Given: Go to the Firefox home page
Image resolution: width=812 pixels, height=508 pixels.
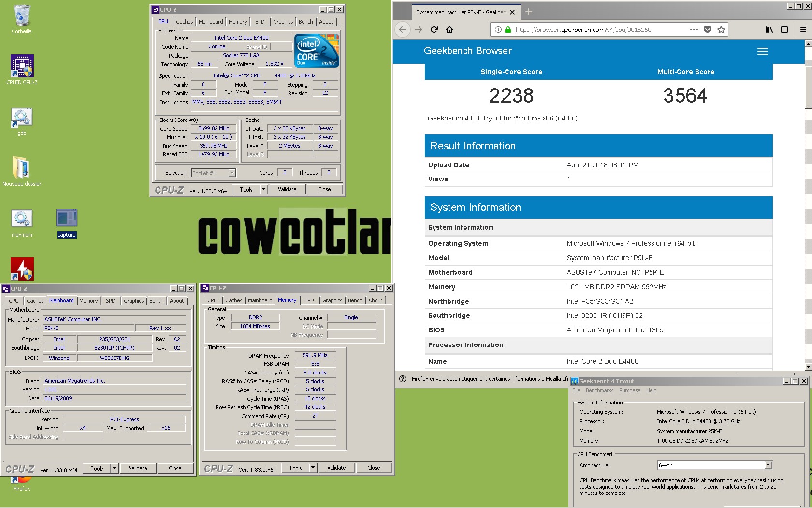Looking at the screenshot, I should (x=449, y=30).
